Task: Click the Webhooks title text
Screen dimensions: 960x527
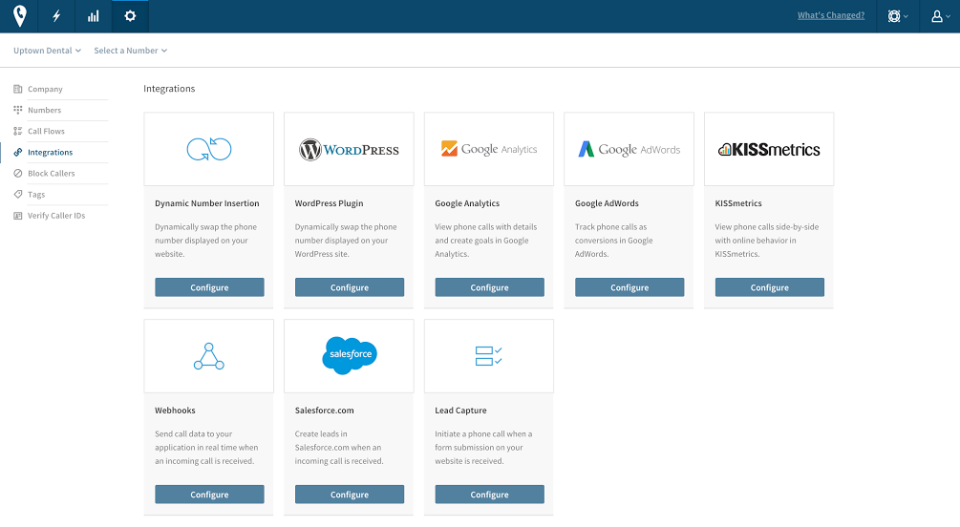Action: (x=174, y=410)
